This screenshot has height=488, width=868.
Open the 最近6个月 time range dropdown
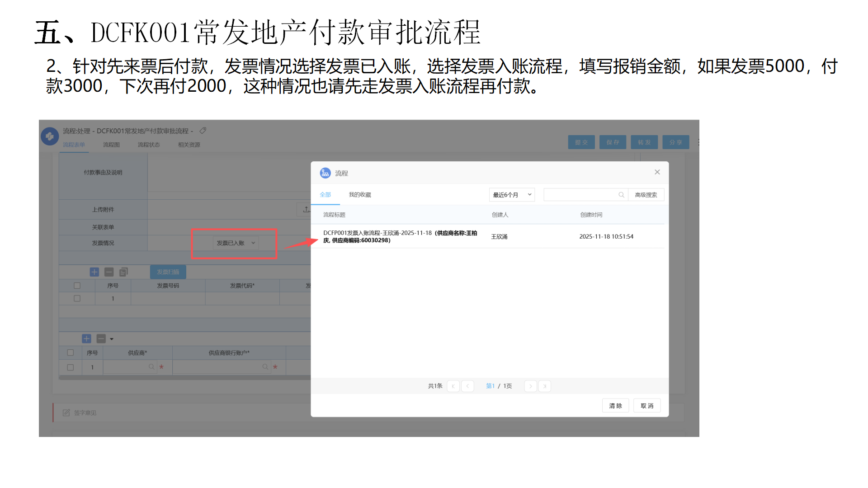click(512, 195)
